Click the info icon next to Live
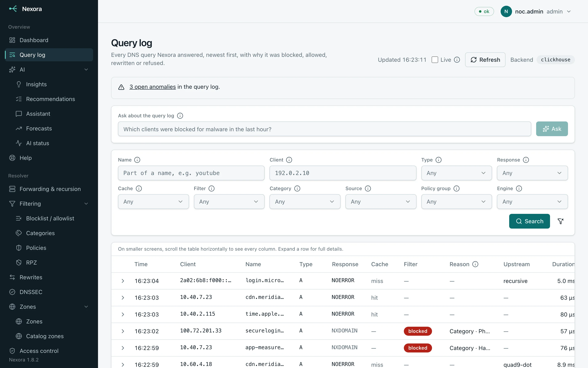 (x=457, y=60)
